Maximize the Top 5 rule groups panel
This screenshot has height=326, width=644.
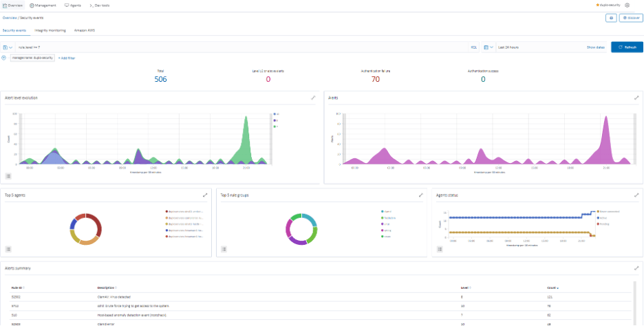tap(420, 195)
